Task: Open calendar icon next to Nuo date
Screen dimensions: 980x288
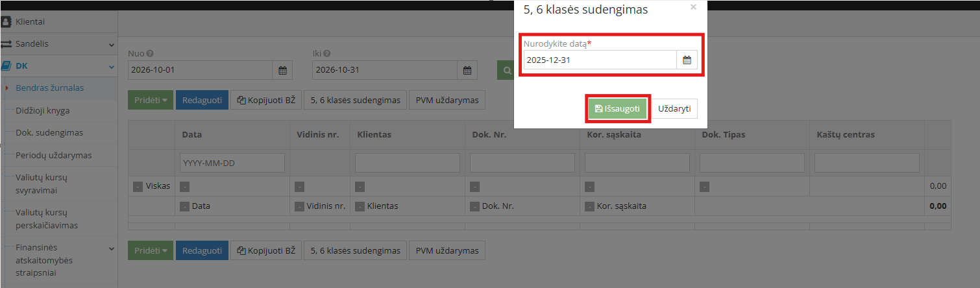Action: pyautogui.click(x=282, y=70)
